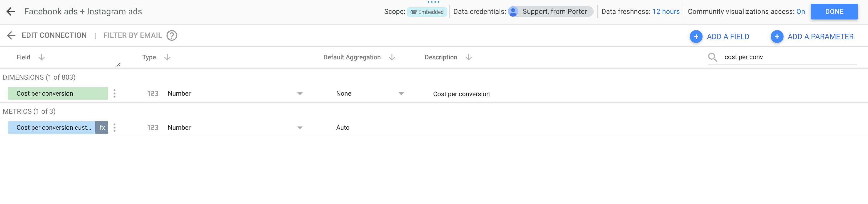Sort by the Type column arrow
This screenshot has height=204, width=868.
point(167,57)
